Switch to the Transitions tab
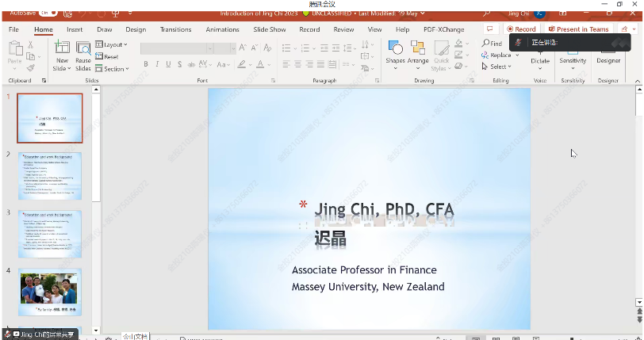644x340 pixels. [x=175, y=29]
